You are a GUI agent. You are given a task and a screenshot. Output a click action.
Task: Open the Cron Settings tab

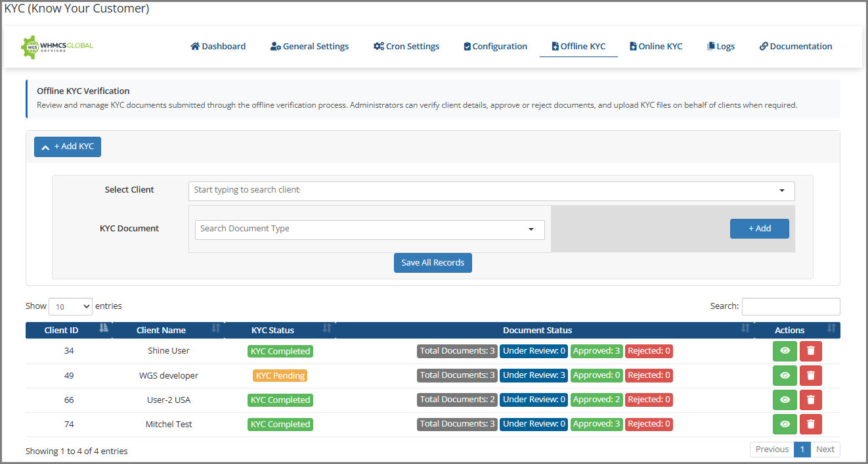(406, 47)
